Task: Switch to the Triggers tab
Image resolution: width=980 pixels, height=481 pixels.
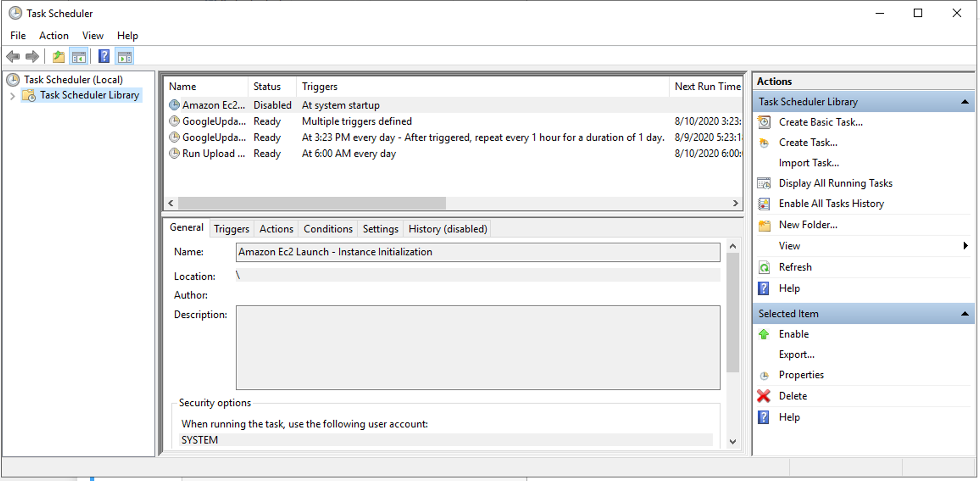Action: 231,229
